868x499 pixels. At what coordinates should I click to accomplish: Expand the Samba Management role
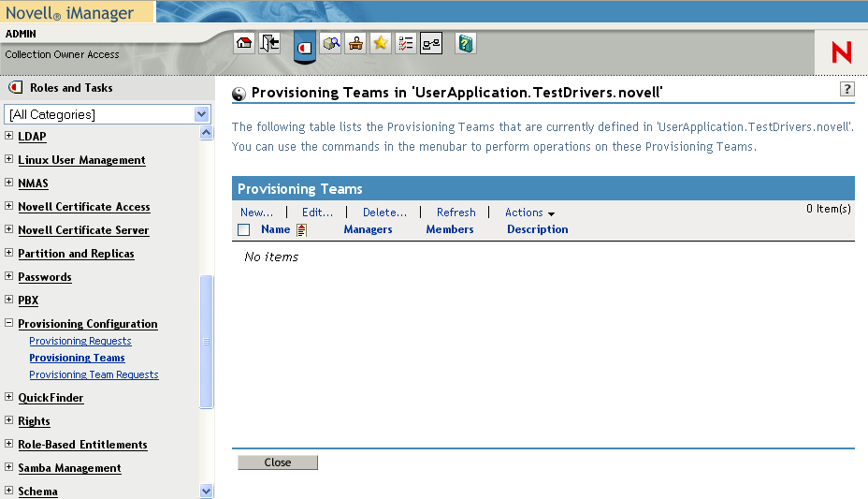(x=8, y=467)
